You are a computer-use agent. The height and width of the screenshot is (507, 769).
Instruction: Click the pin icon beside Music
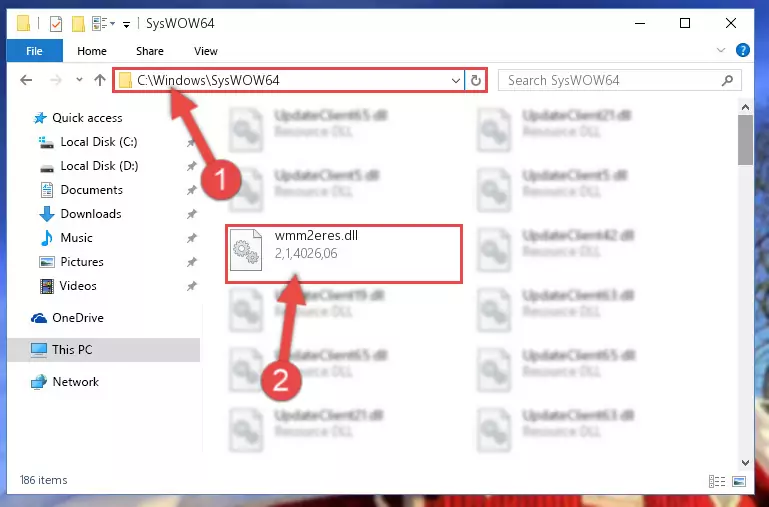191,238
